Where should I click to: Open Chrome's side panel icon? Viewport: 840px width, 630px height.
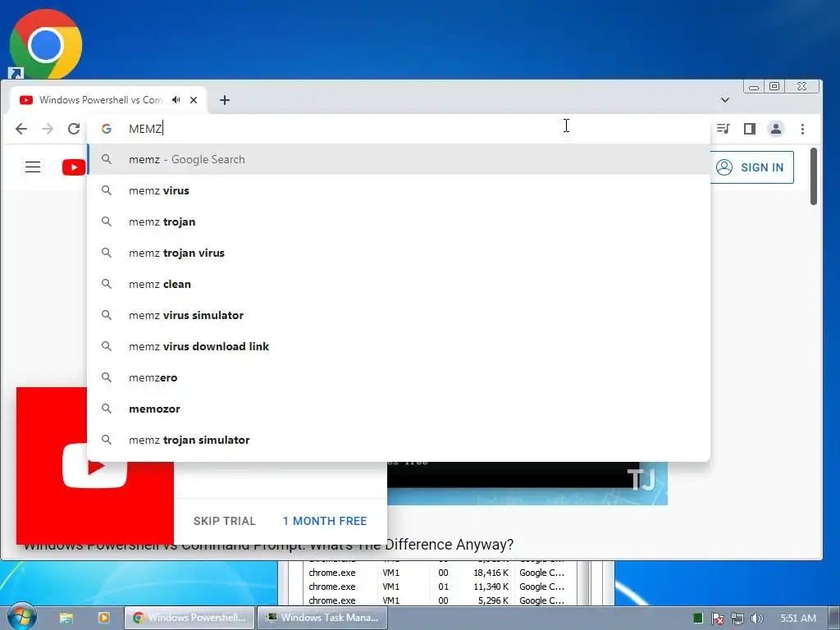pyautogui.click(x=750, y=129)
